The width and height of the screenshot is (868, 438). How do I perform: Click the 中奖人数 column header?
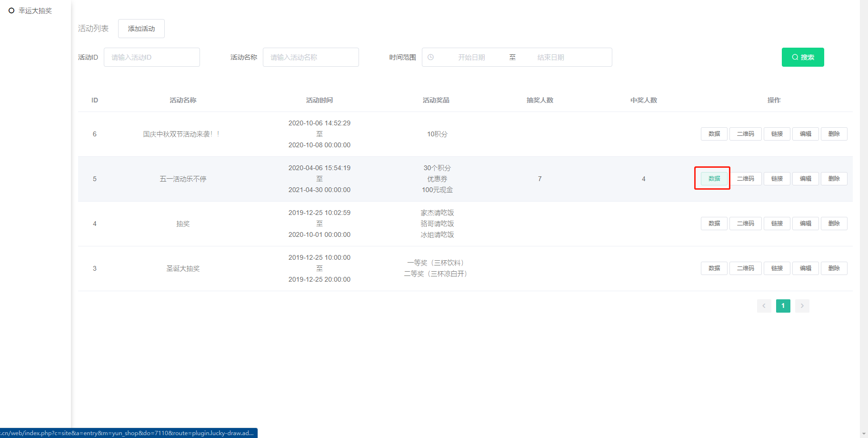[x=644, y=100]
